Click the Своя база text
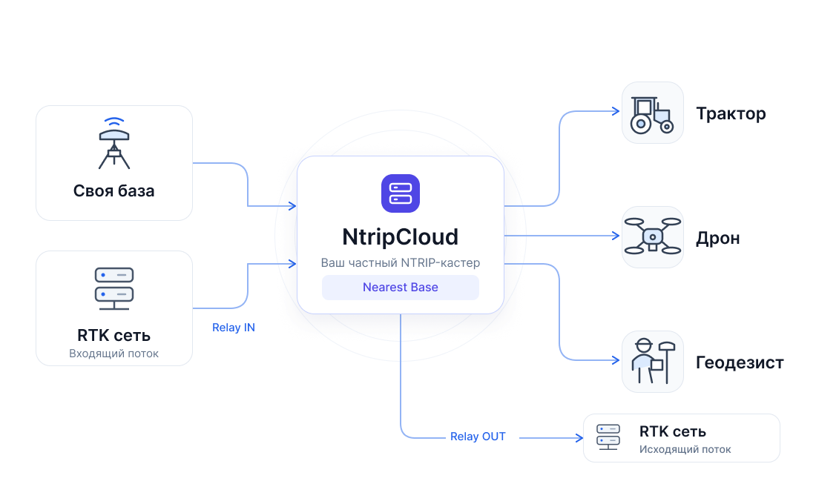Viewport: 816px width, 504px height. pos(114,191)
